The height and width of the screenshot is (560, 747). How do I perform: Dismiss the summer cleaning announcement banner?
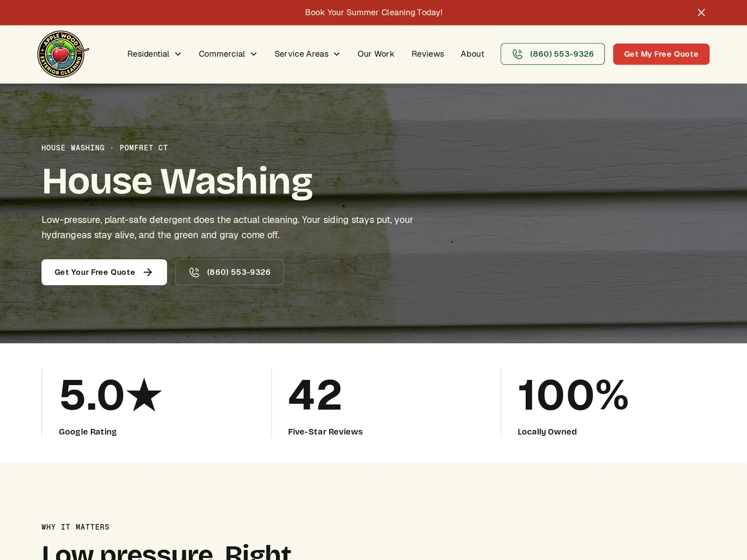click(701, 13)
